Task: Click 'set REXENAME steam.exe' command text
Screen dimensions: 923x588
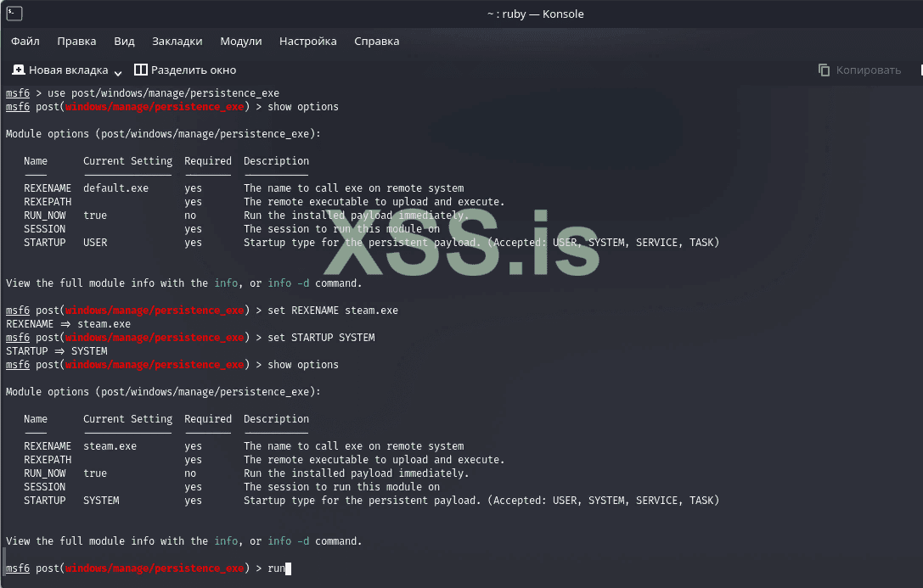Action: 333,310
